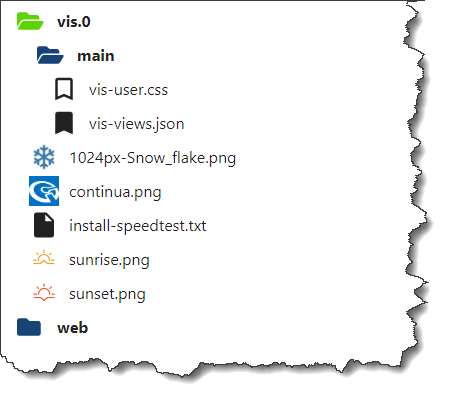Collapse the main open folder icon
Viewport: 449px width, 398px height.
tap(50, 55)
